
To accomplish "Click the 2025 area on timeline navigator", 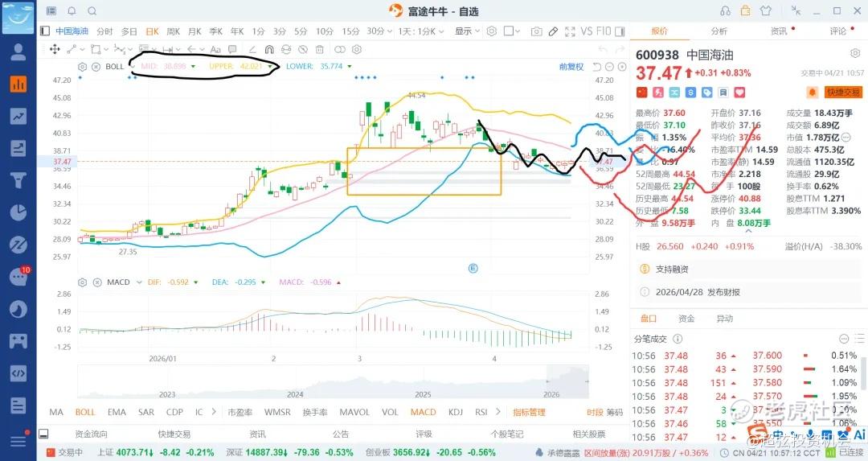I will tap(423, 394).
